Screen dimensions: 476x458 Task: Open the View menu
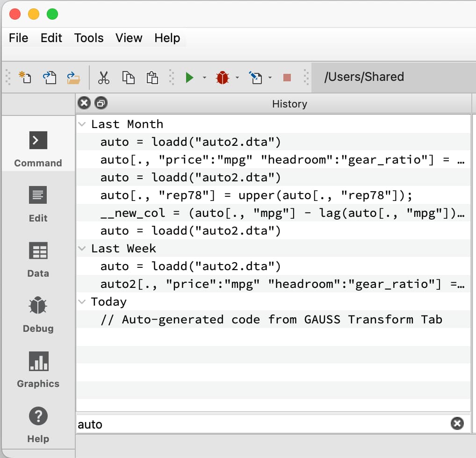[x=129, y=38]
